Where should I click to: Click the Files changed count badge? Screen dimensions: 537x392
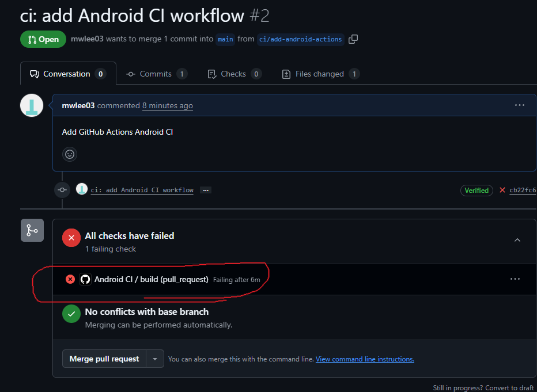[354, 74]
